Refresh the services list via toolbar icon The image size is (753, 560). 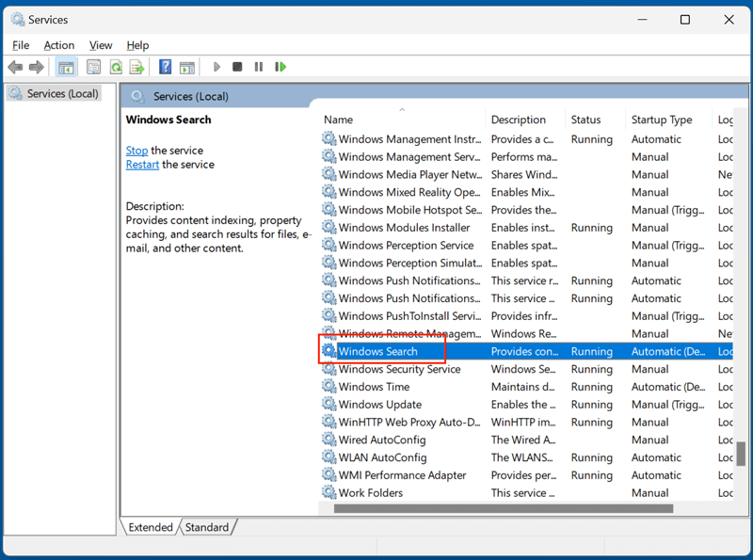[x=115, y=67]
